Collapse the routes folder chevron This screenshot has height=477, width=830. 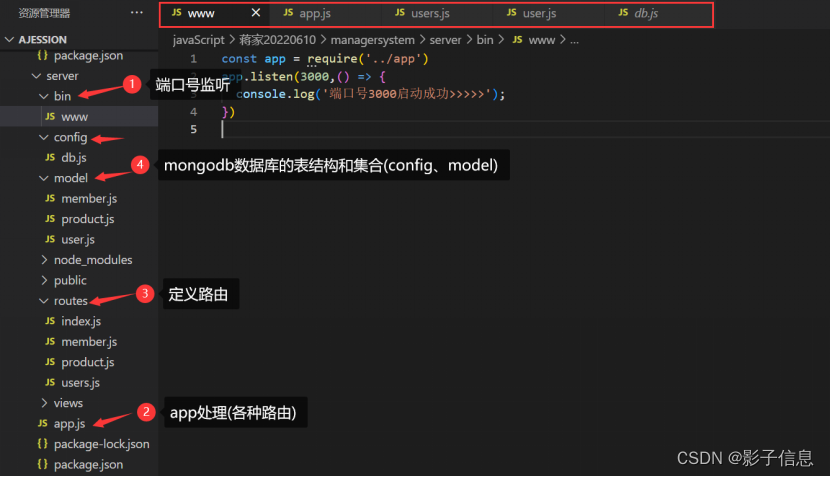(44, 301)
